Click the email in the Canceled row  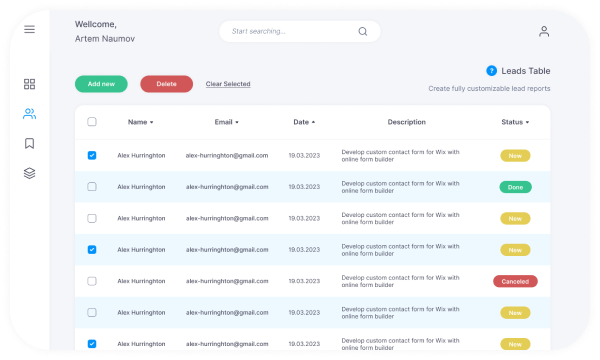point(227,281)
